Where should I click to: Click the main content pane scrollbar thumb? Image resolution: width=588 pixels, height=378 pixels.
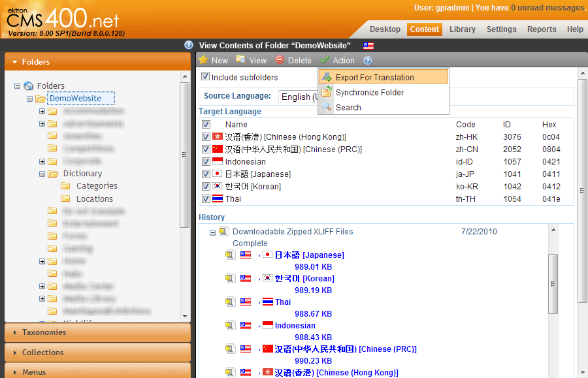[x=582, y=191]
